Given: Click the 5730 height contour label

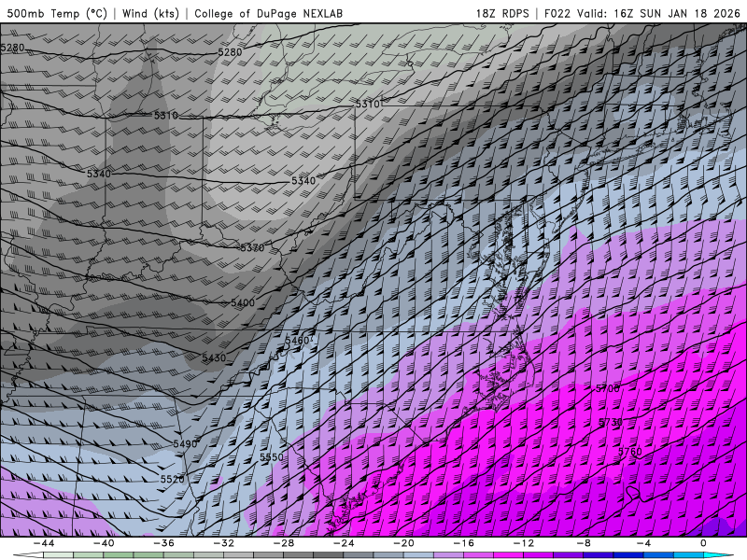Looking at the screenshot, I should coord(611,423).
